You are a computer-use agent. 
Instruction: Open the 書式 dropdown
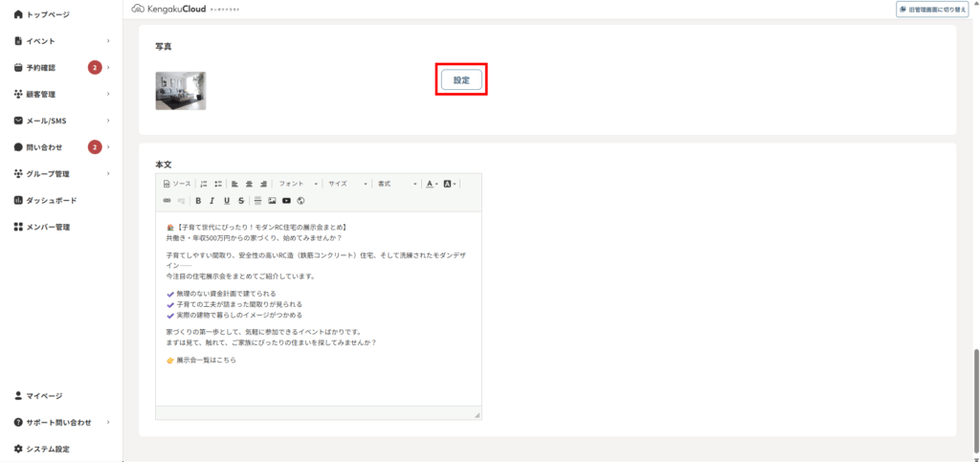396,184
